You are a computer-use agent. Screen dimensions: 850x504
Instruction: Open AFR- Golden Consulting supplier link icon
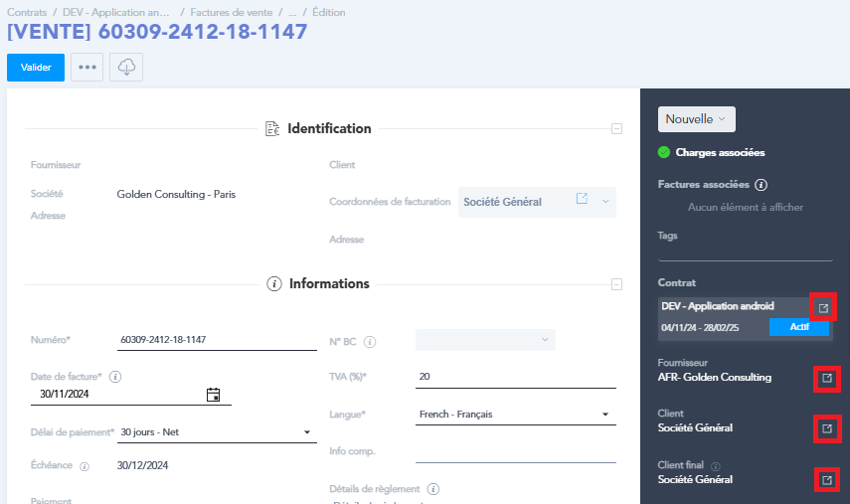coord(827,378)
